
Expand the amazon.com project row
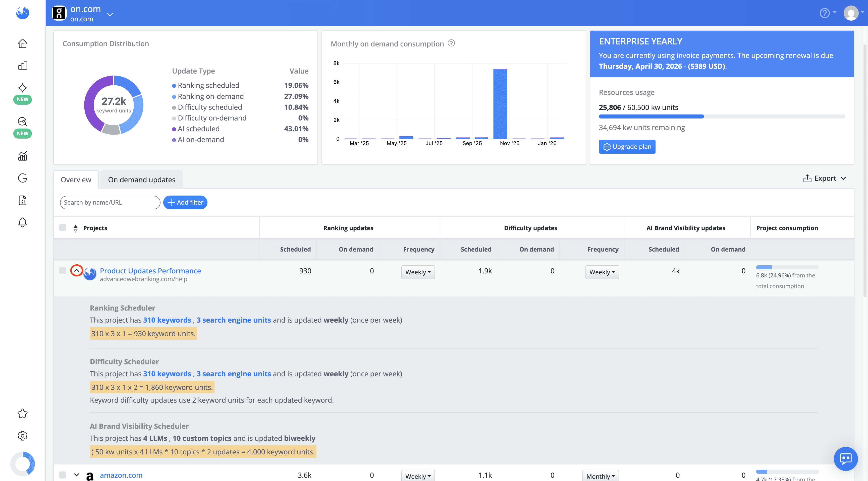pos(77,475)
